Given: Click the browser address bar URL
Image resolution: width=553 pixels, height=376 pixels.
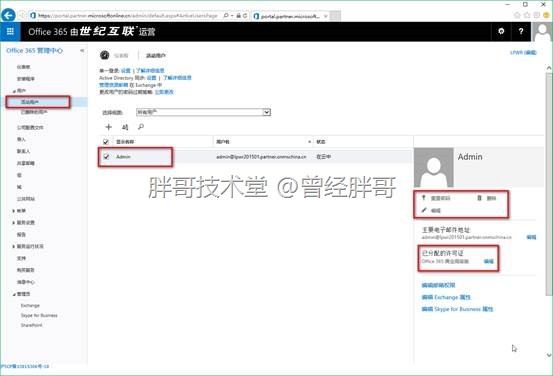Looking at the screenshot, I should pyautogui.click(x=128, y=16).
